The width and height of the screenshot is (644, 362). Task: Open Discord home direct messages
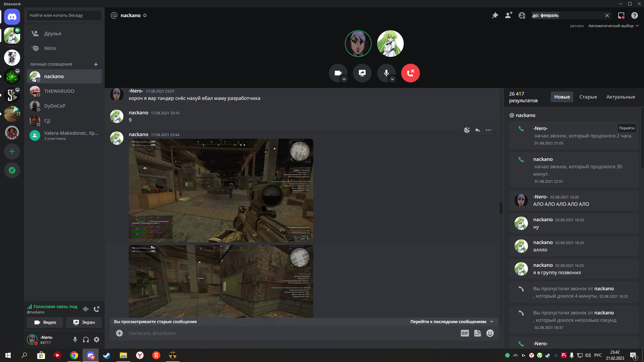click(x=12, y=17)
